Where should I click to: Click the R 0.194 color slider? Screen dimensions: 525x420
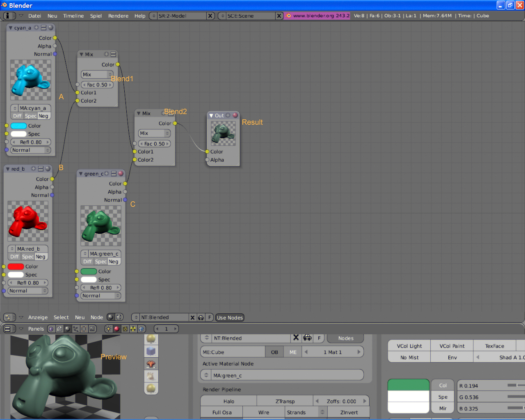(x=491, y=386)
